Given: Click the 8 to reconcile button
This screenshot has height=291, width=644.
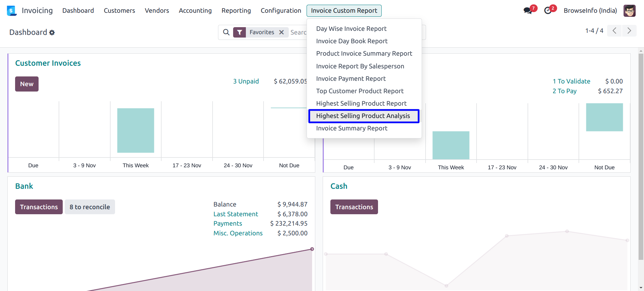Looking at the screenshot, I should click(x=90, y=207).
